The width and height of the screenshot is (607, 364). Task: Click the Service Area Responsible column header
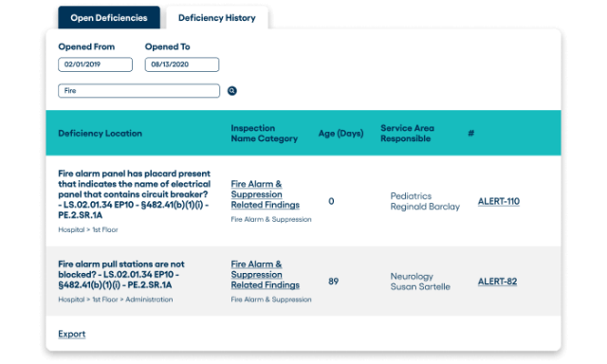tap(407, 133)
